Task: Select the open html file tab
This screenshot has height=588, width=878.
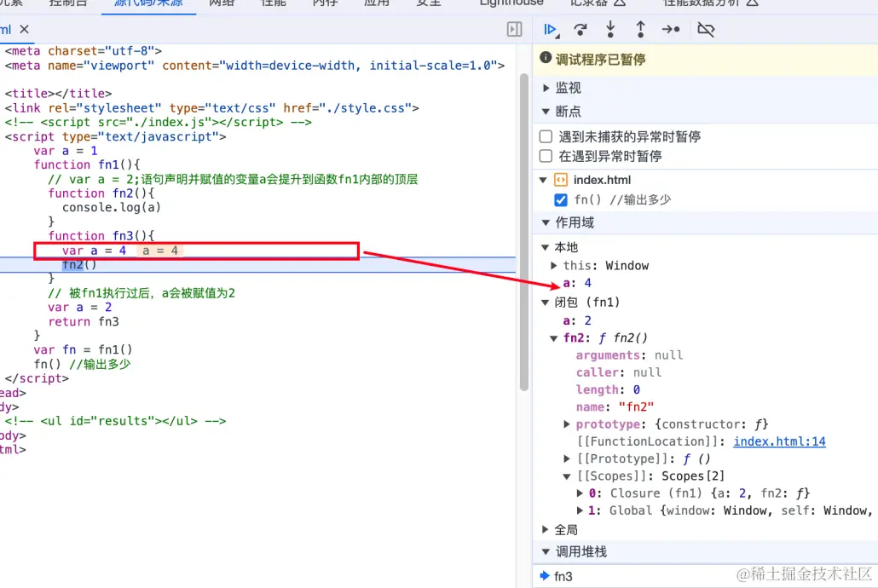Action: tap(6, 29)
